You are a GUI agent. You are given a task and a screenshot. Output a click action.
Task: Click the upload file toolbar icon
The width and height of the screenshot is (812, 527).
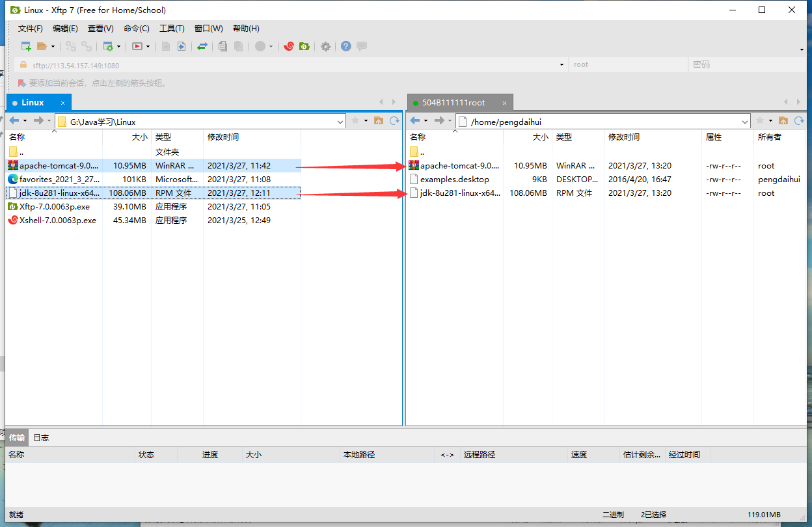[x=182, y=46]
